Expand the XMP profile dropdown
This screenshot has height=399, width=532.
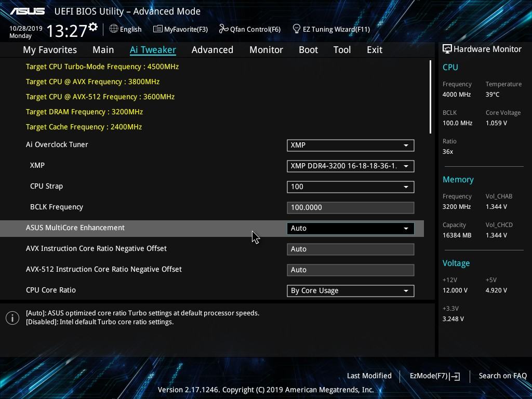point(351,166)
